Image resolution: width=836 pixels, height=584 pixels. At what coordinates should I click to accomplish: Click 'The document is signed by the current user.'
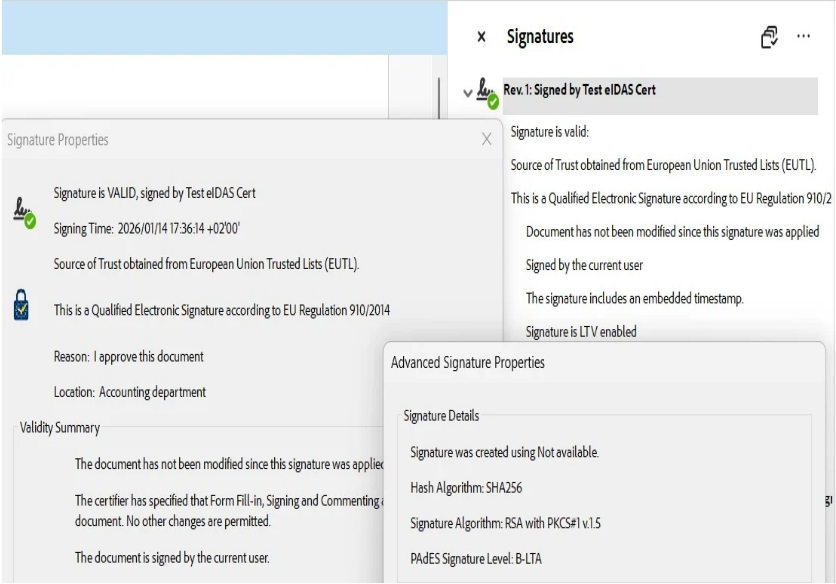tap(172, 558)
